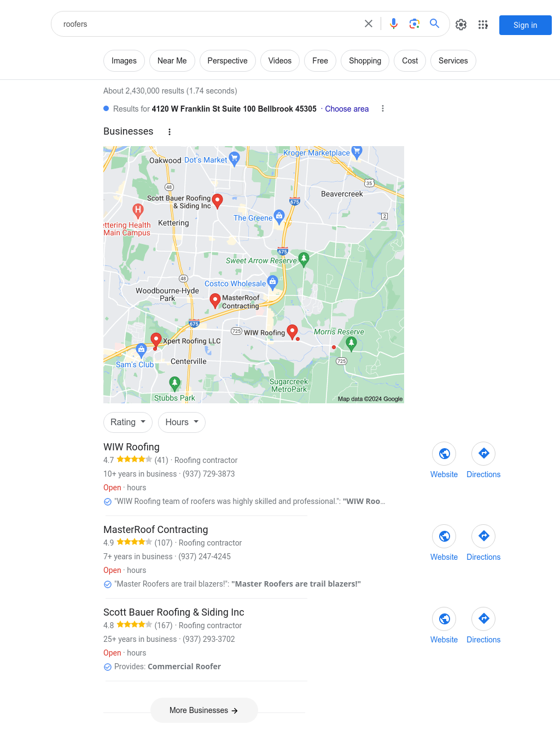Click the Choose area link
This screenshot has height=736, width=560.
[347, 109]
